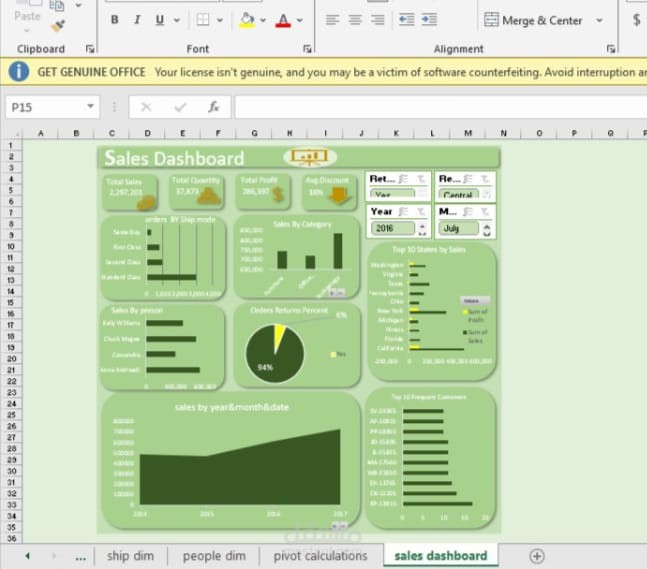Select July in the month slicer
The image size is (647, 569).
459,228
